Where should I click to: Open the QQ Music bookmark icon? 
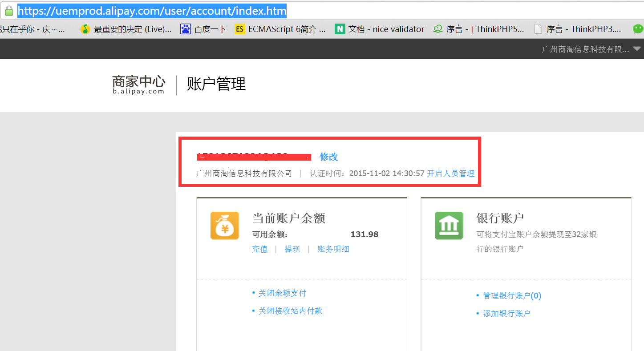[85, 29]
